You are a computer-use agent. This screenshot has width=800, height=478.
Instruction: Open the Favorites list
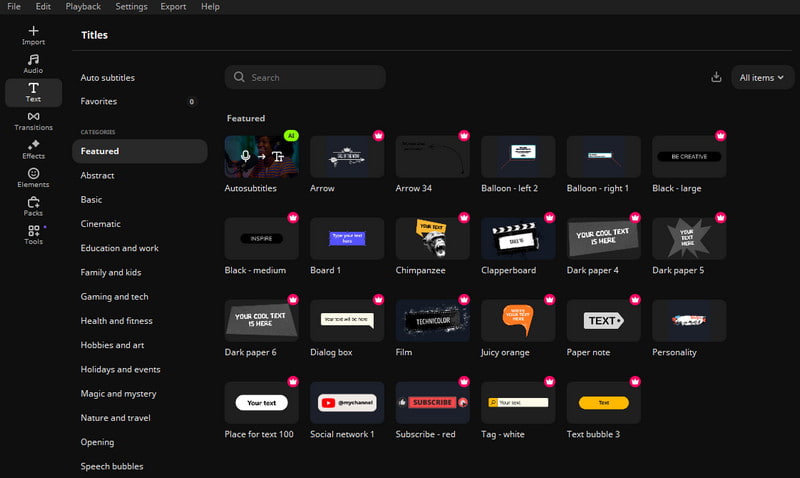(99, 102)
